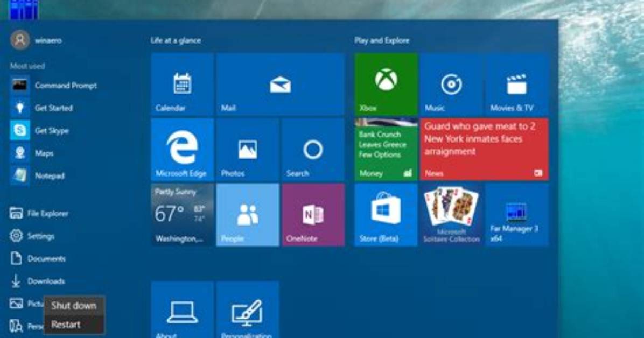The width and height of the screenshot is (644, 338).
Task: Open the Xbox tile
Action: (x=386, y=84)
